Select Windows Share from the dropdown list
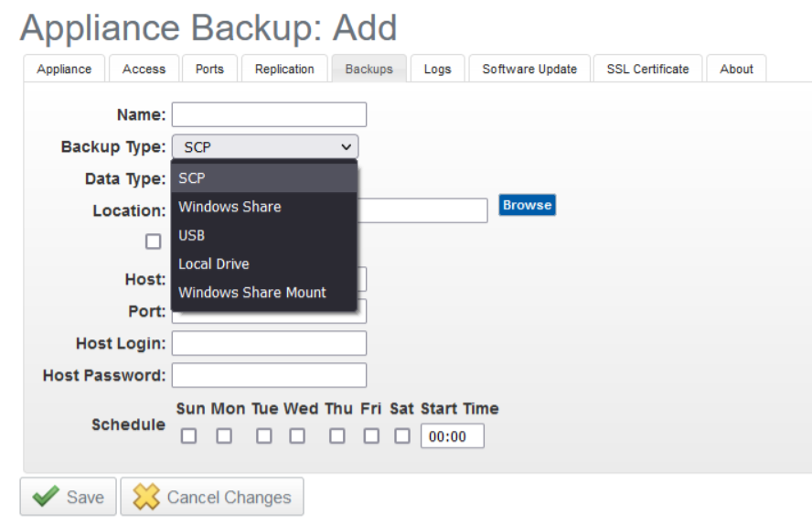The image size is (812, 526). click(x=230, y=207)
